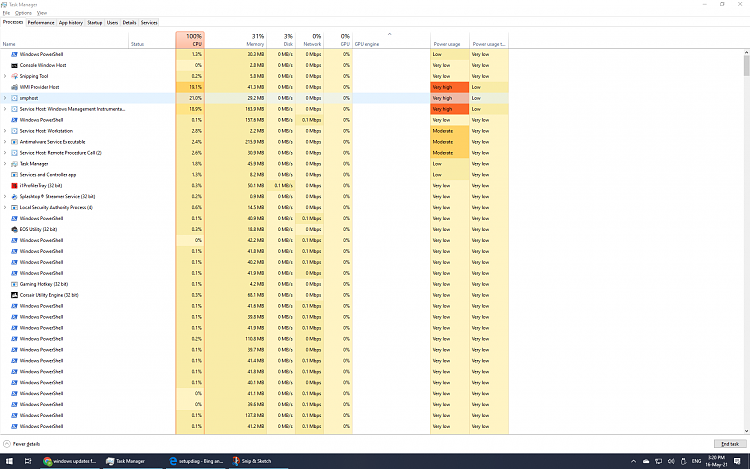
Task: Switch to the Performance tab
Action: click(x=41, y=21)
